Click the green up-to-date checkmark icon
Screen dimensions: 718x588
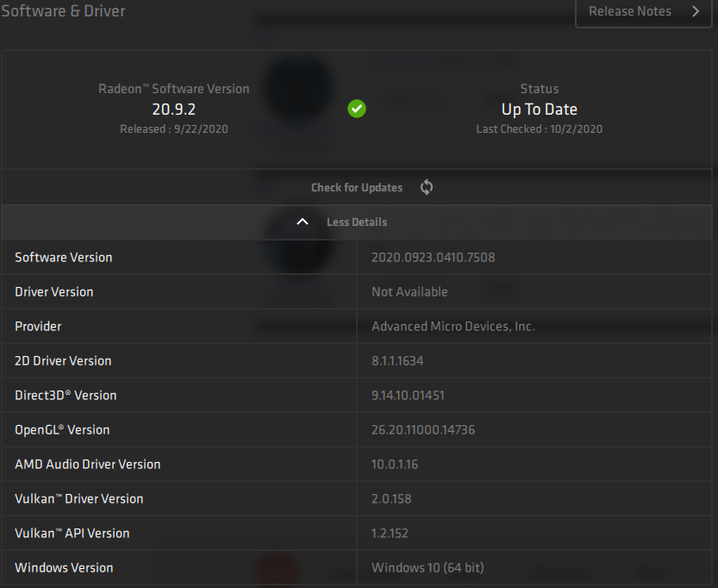pyautogui.click(x=357, y=109)
